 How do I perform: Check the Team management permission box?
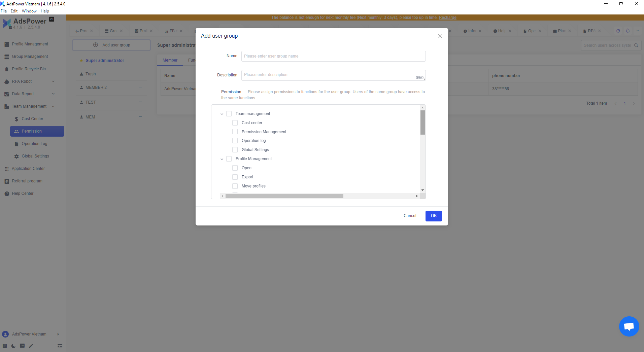[229, 114]
